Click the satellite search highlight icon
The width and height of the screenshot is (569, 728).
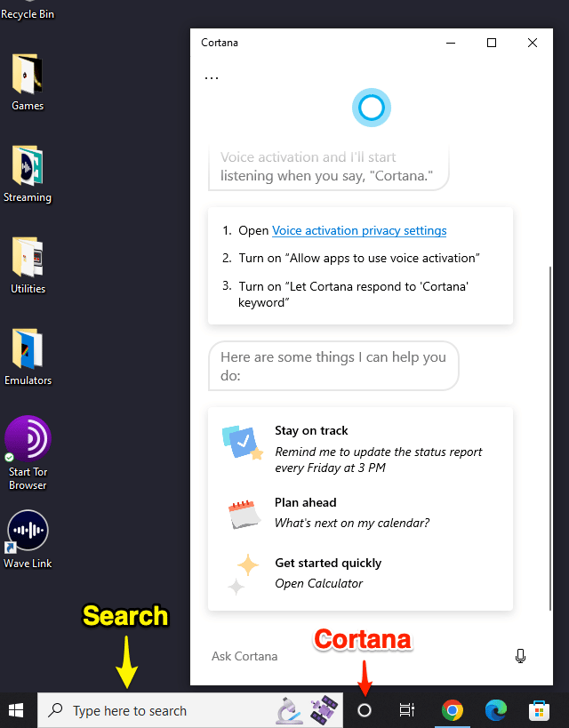[x=324, y=710]
